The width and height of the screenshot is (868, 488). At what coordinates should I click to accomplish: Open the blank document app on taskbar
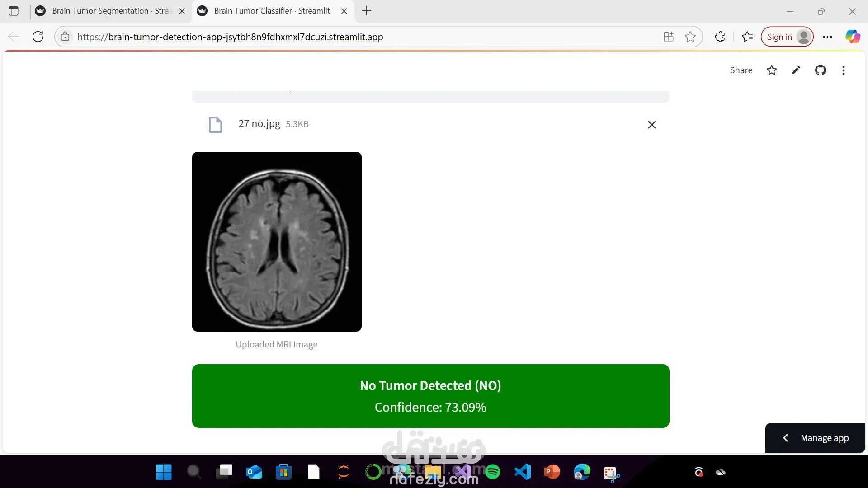coord(314,472)
